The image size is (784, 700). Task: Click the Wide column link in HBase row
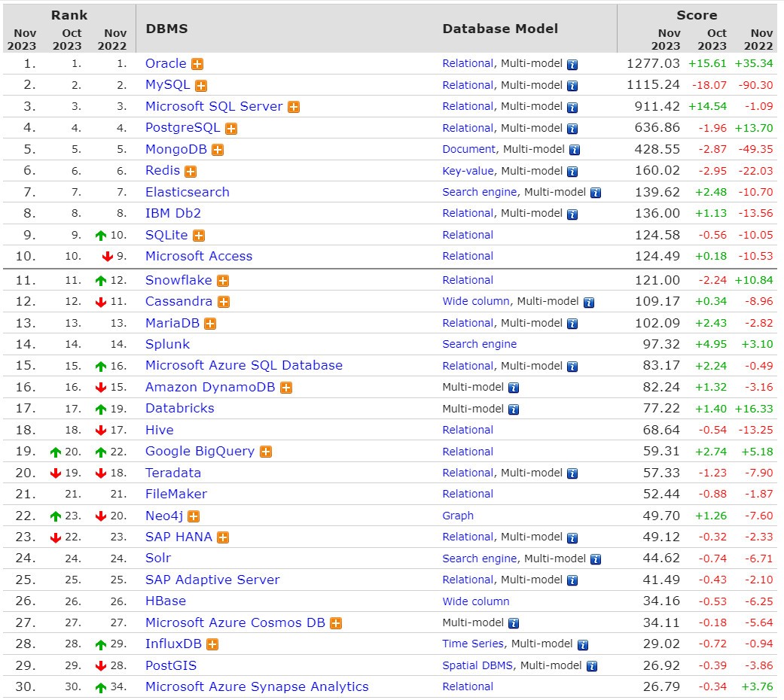click(476, 601)
